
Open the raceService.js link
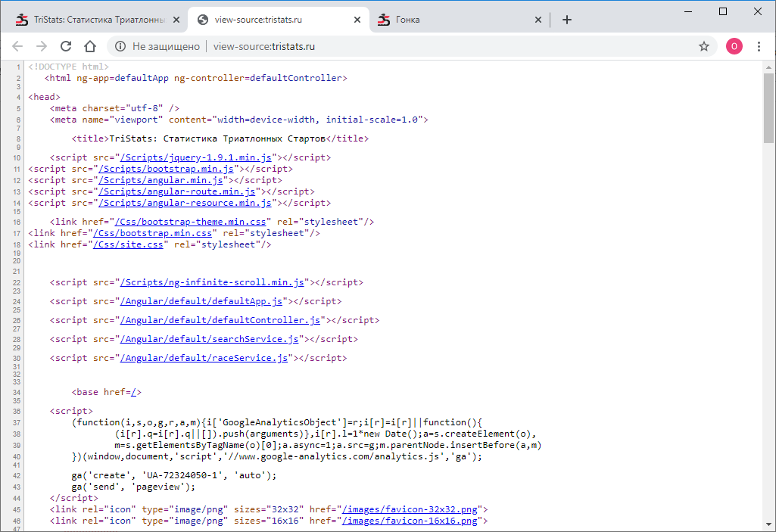[204, 358]
